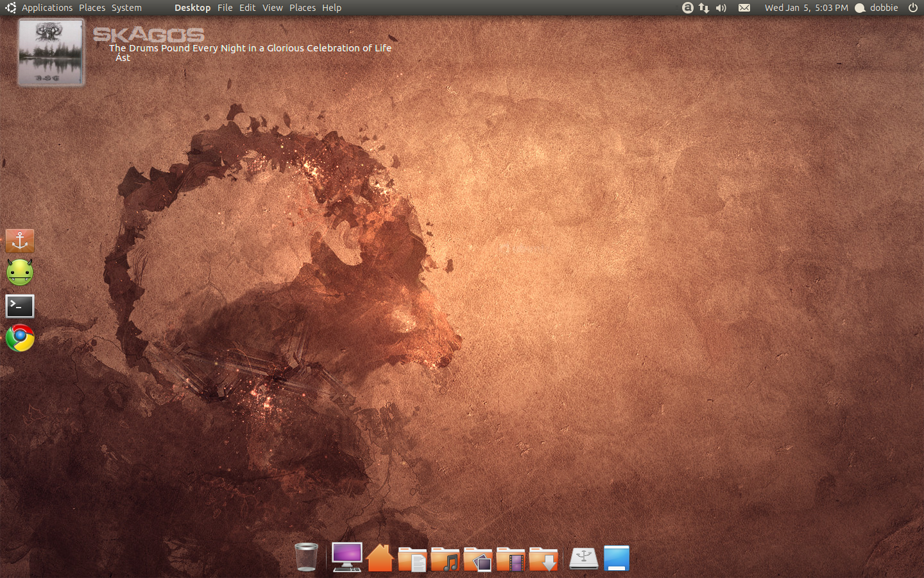Open the Documents folder in dock
The image size is (924, 578).
click(412, 559)
